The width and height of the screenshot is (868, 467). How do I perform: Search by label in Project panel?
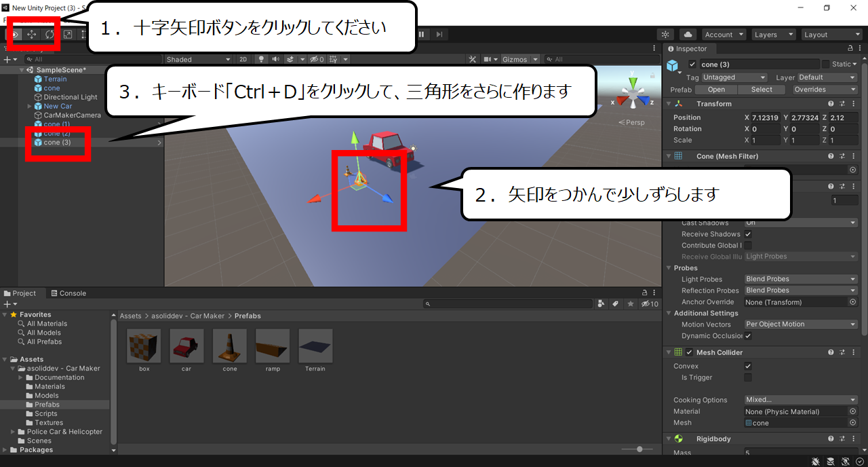(616, 304)
